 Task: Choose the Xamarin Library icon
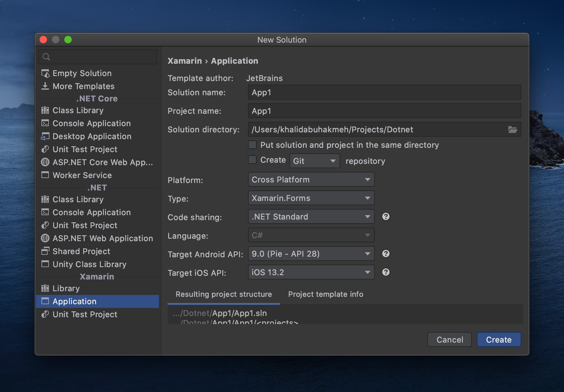click(x=45, y=288)
